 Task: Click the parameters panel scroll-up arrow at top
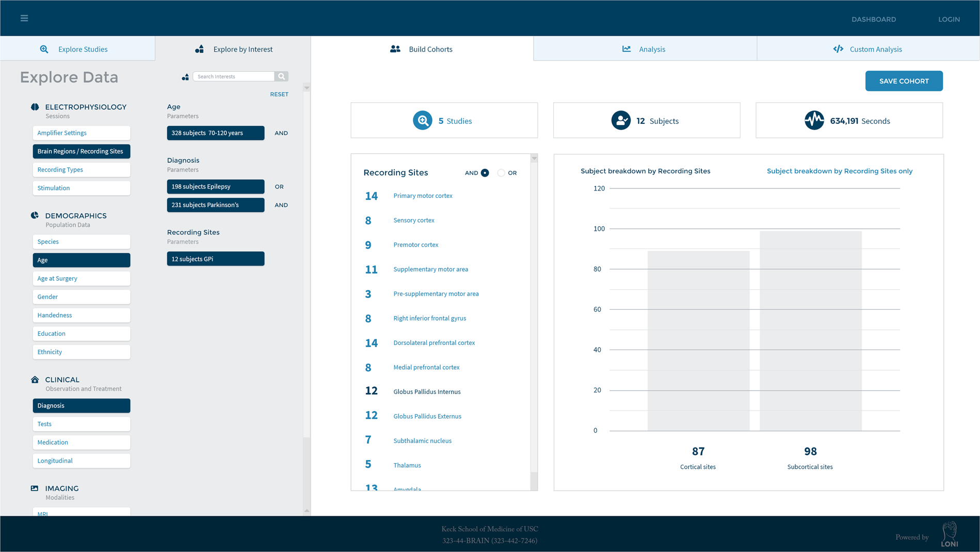pos(307,88)
